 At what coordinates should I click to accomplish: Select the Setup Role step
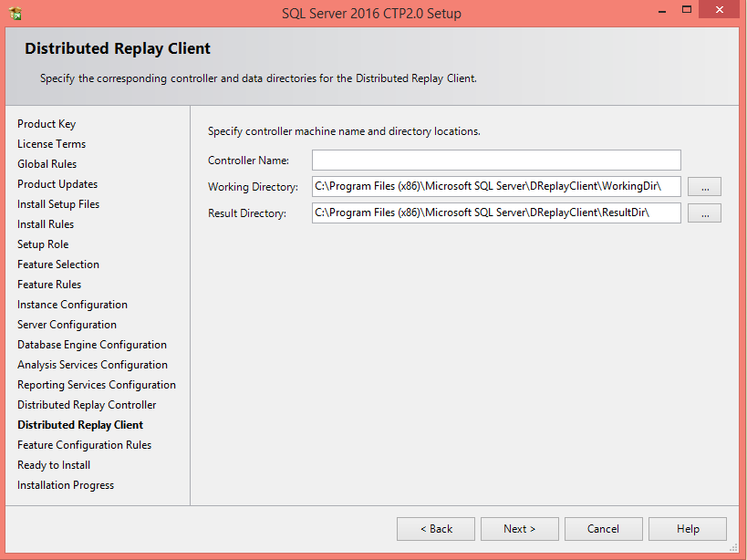tap(43, 244)
